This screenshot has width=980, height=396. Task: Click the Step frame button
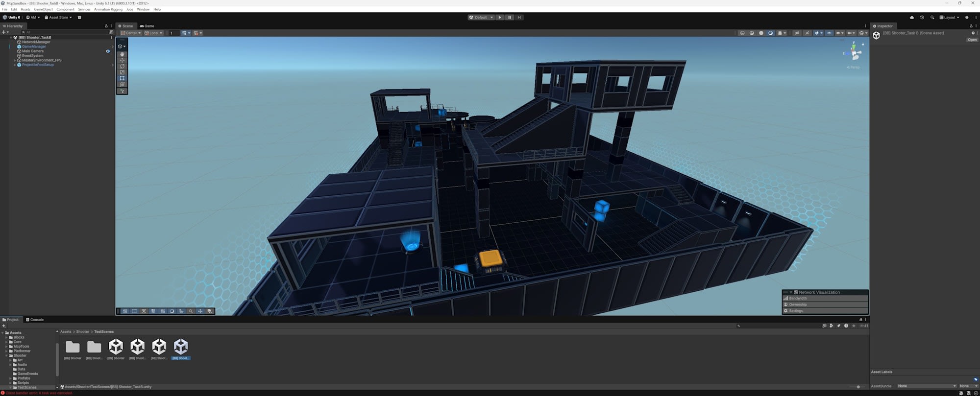[519, 18]
